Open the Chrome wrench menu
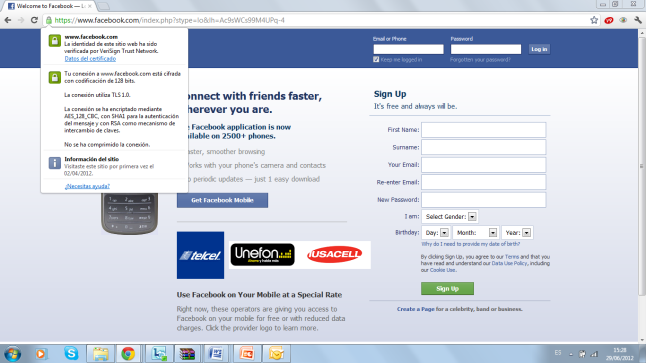Screen dimensions: 646x363 point(638,20)
